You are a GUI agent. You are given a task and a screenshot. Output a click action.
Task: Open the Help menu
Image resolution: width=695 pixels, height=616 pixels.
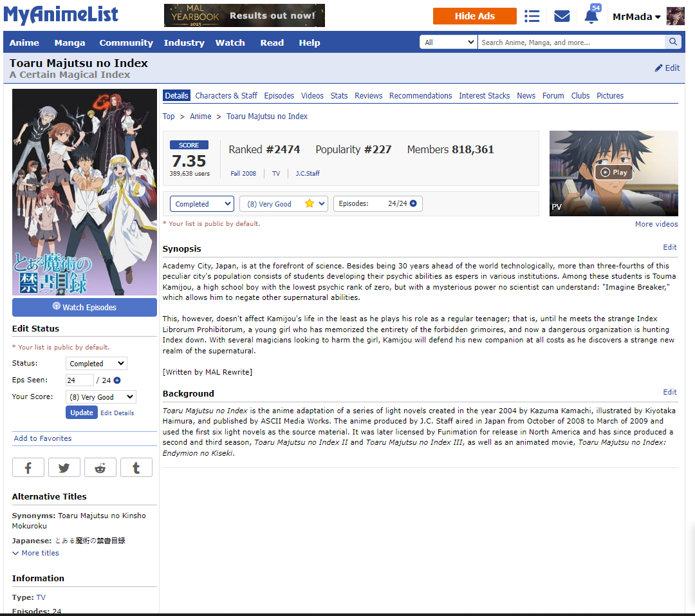(310, 42)
